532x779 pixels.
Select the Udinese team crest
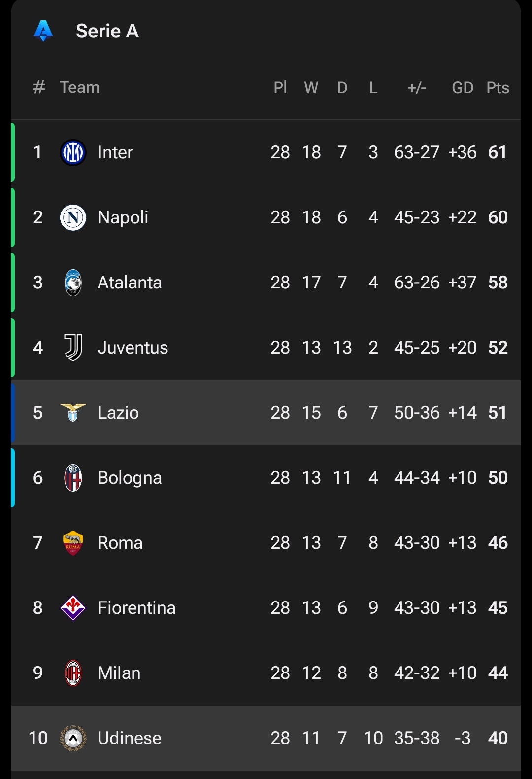coord(73,738)
